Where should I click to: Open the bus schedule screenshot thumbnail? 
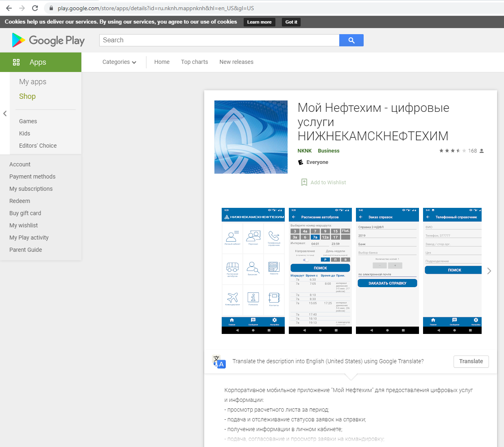(x=320, y=271)
